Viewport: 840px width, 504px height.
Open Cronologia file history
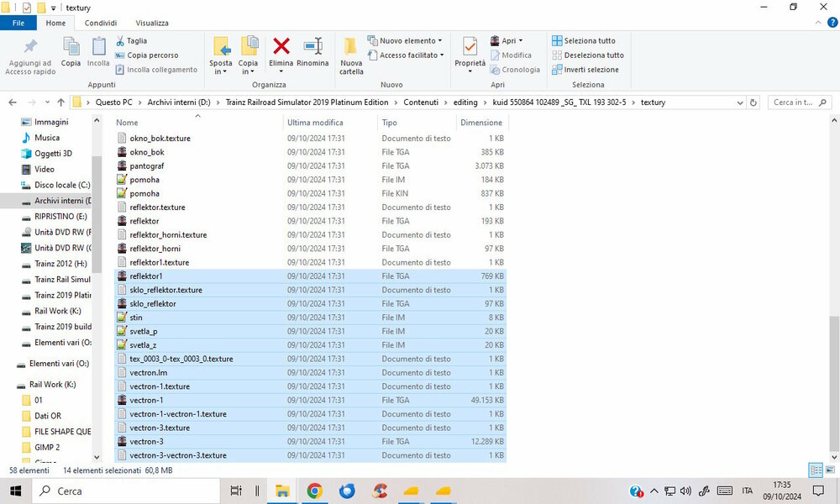515,70
